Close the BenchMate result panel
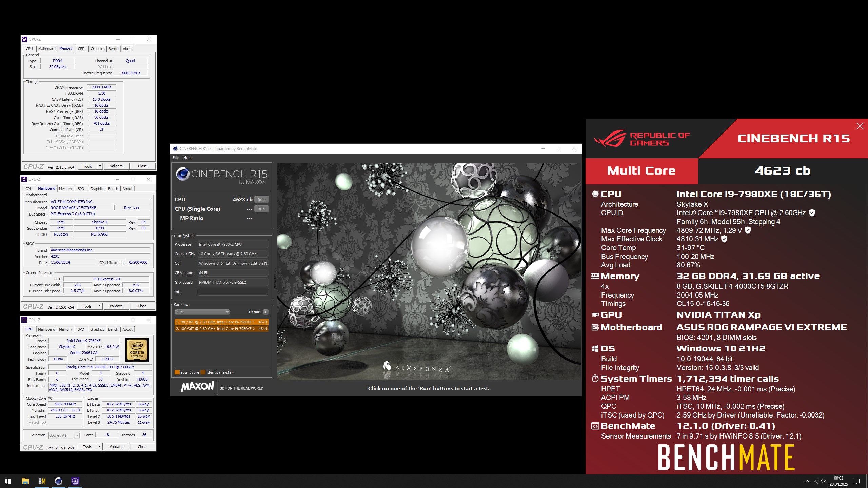 (860, 126)
